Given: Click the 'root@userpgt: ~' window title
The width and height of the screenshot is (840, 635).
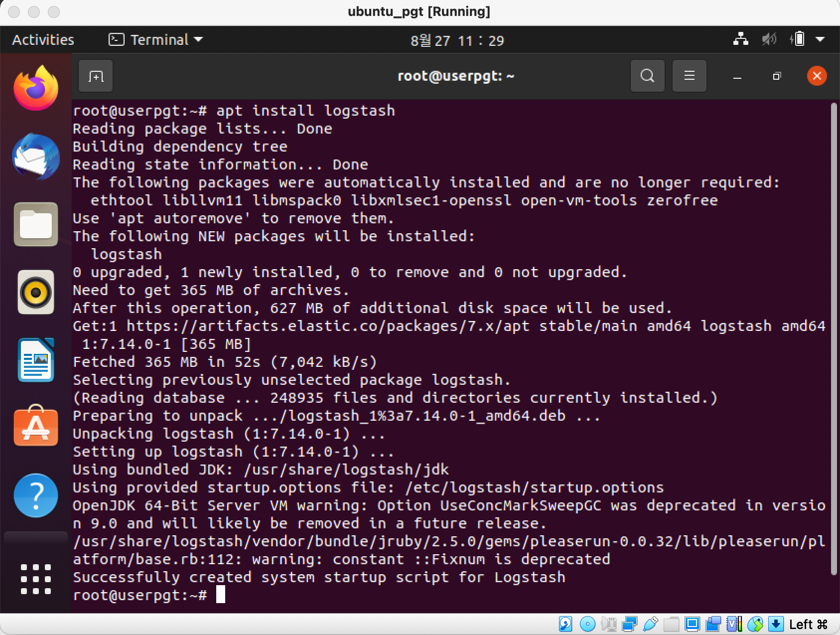Looking at the screenshot, I should [x=456, y=76].
